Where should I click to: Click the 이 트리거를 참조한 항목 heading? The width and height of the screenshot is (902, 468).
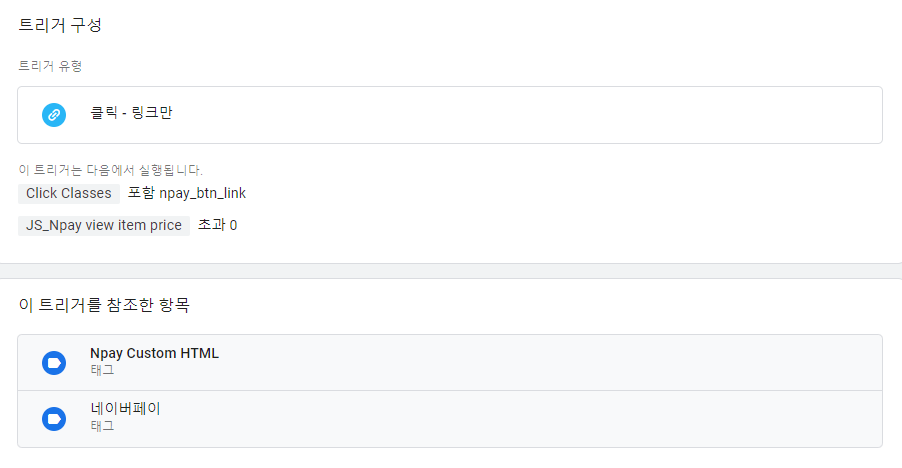click(x=104, y=305)
